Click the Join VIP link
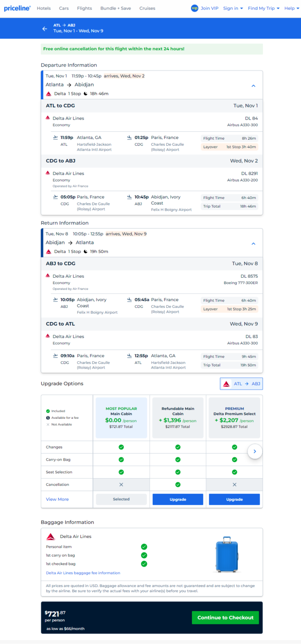301x644 pixels. tap(210, 8)
